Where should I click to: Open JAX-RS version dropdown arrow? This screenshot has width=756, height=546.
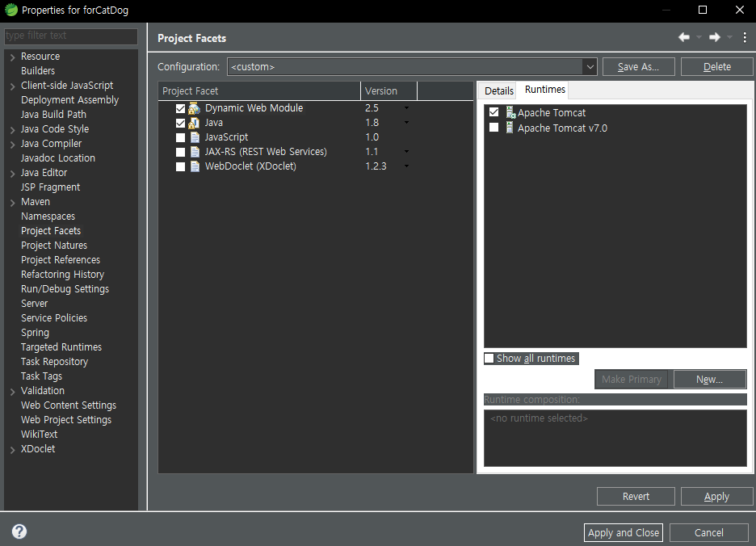406,152
